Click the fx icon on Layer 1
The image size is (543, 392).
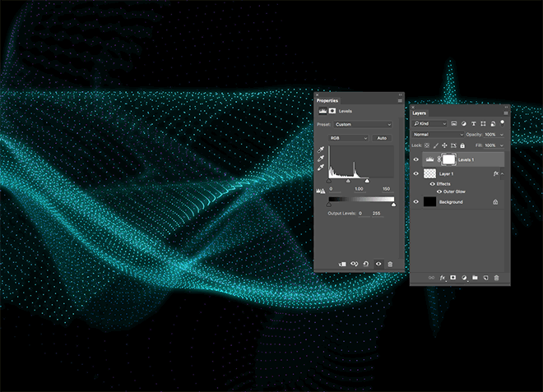[x=495, y=173]
